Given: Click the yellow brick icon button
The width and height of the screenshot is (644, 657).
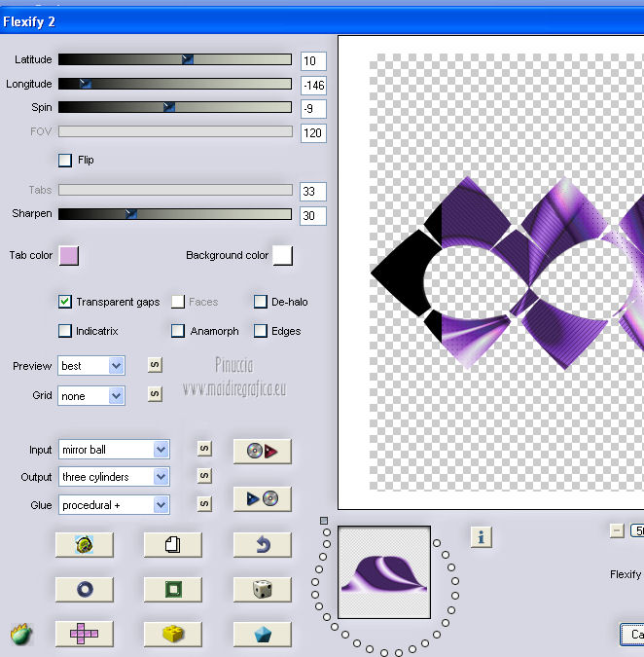Looking at the screenshot, I should pos(173,634).
